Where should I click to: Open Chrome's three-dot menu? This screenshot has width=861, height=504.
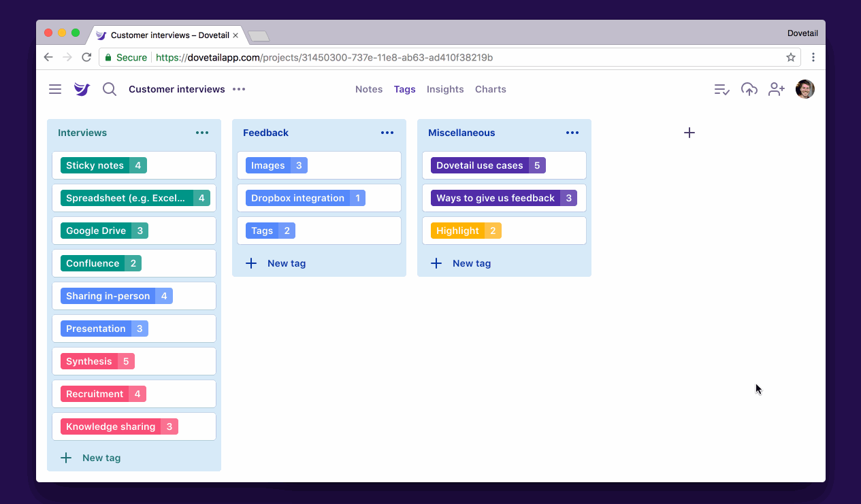pos(813,57)
